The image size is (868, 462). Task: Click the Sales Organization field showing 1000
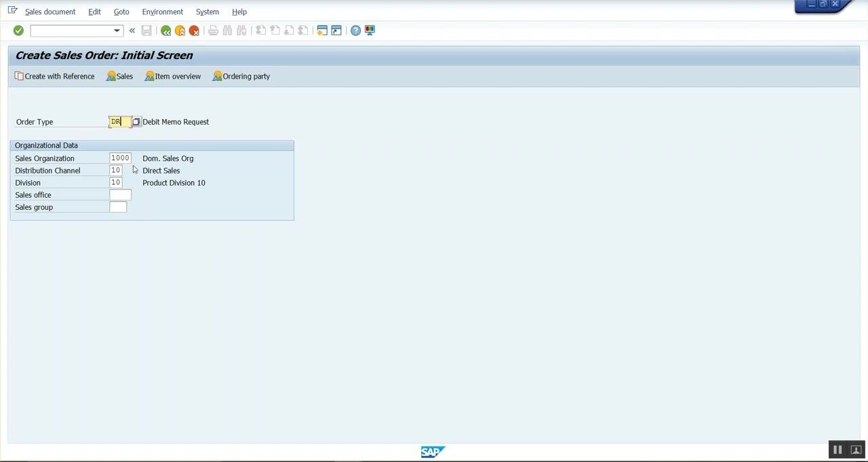pyautogui.click(x=120, y=159)
